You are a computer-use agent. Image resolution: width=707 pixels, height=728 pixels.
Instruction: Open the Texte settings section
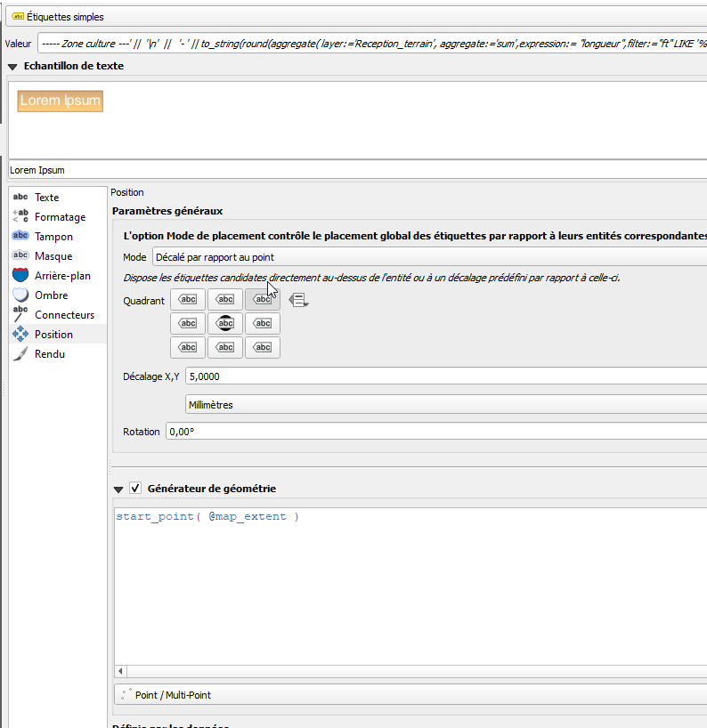tap(46, 198)
